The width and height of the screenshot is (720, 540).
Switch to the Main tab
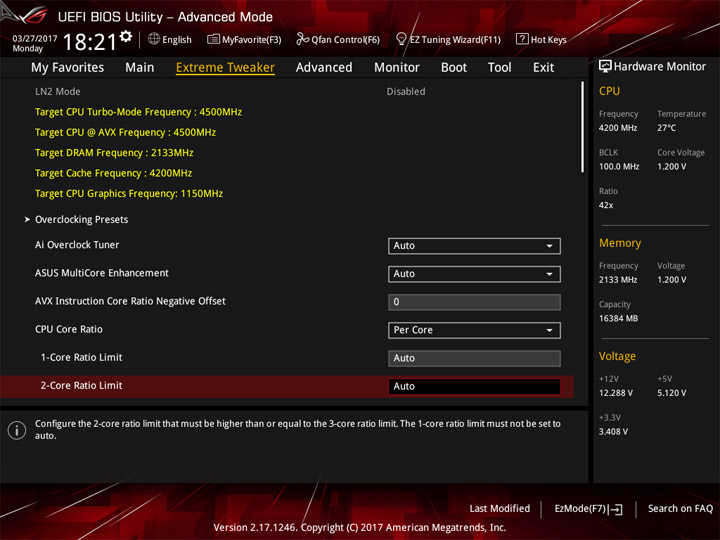pyautogui.click(x=140, y=68)
